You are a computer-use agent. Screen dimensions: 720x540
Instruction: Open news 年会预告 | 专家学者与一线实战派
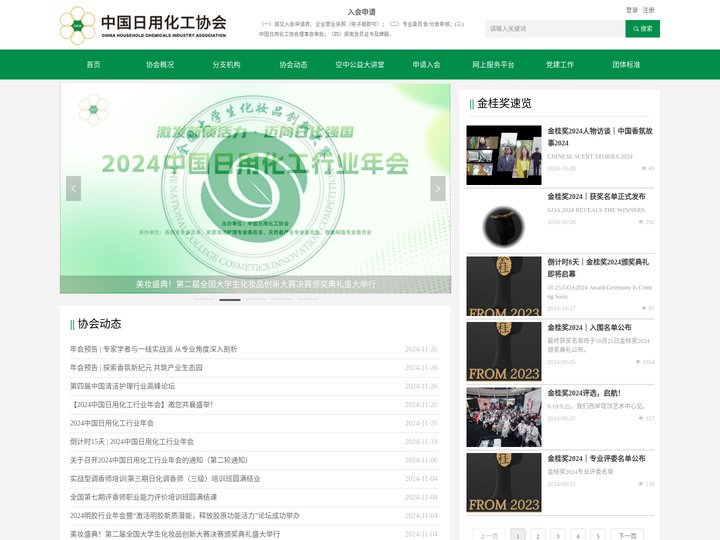pos(153,349)
